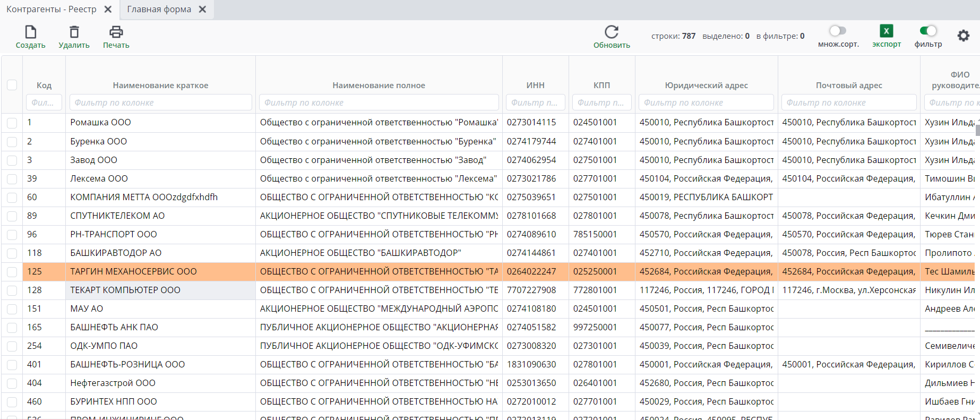Refresh the table with Обновить icon
Screen dimensions: 980x420
click(x=612, y=32)
